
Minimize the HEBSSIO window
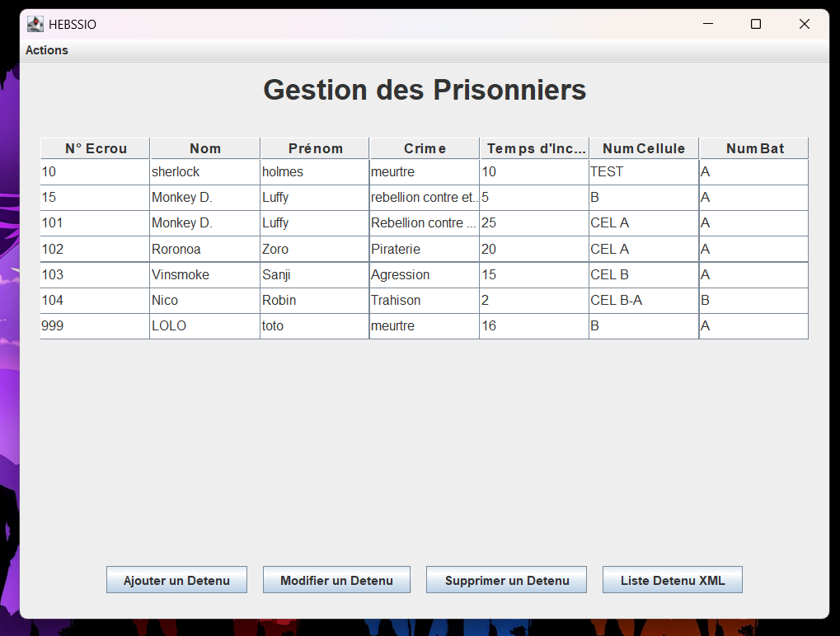pos(707,25)
